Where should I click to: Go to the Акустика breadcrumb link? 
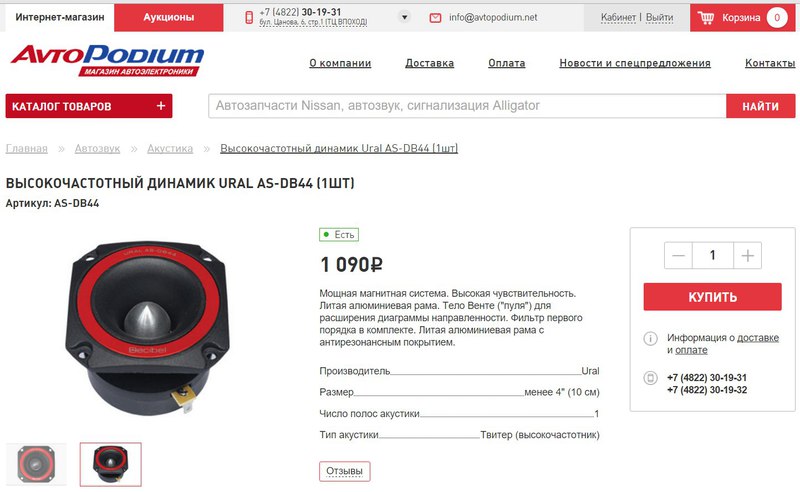(170, 149)
